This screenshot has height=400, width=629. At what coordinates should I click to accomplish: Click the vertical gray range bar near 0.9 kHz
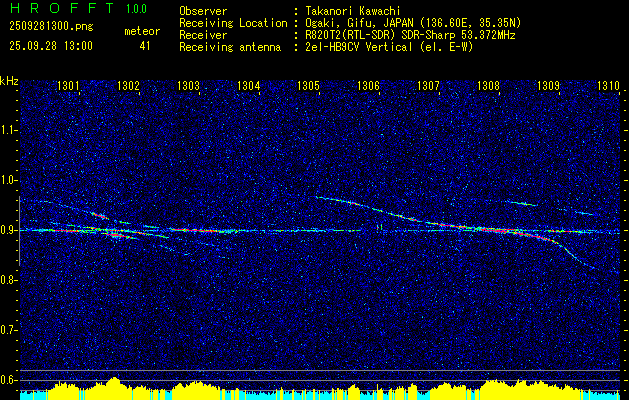[x=19, y=231]
